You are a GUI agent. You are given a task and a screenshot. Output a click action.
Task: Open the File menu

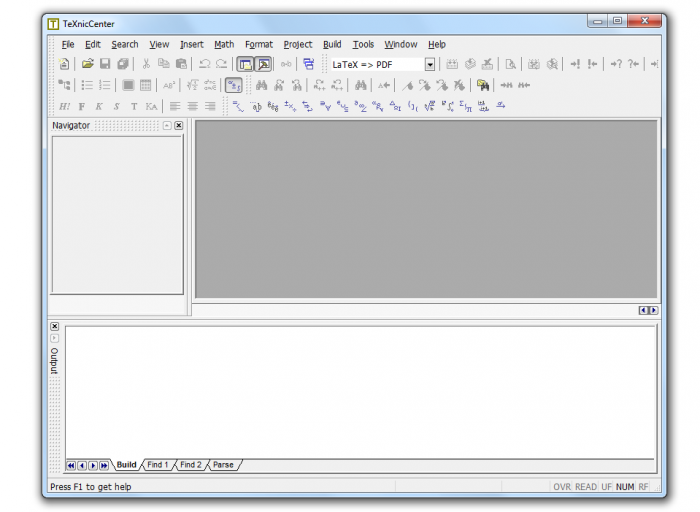(68, 44)
